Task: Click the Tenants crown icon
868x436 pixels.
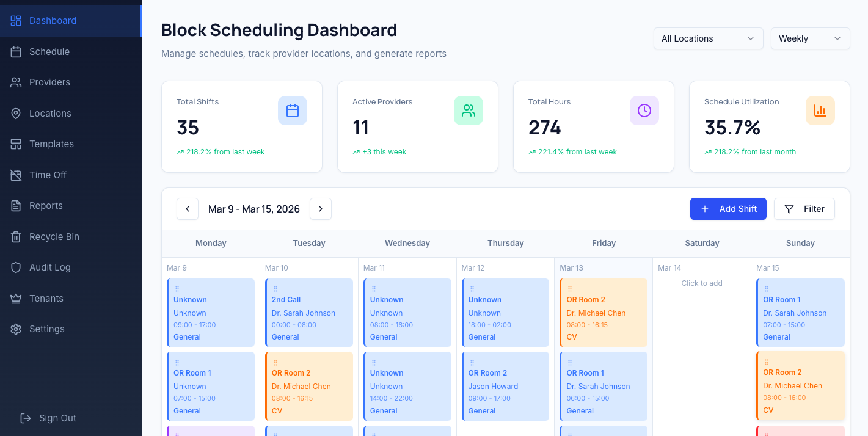Action: (16, 299)
